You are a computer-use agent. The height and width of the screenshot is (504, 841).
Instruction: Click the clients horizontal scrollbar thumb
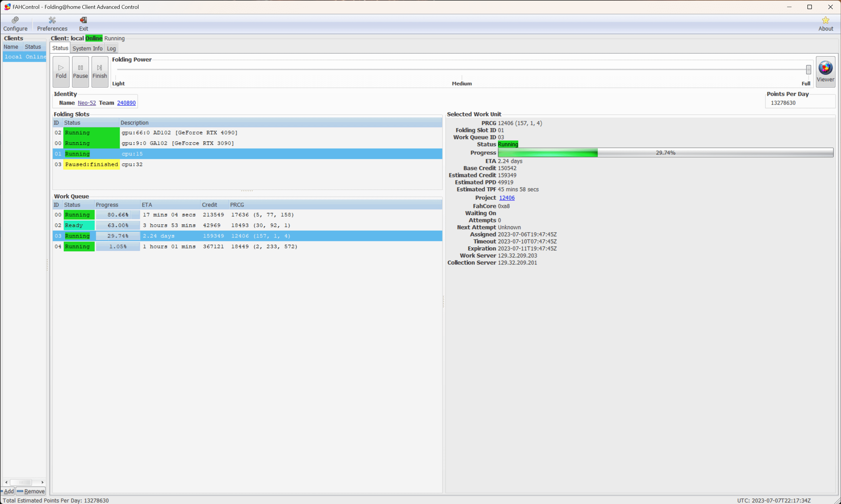[x=21, y=482]
